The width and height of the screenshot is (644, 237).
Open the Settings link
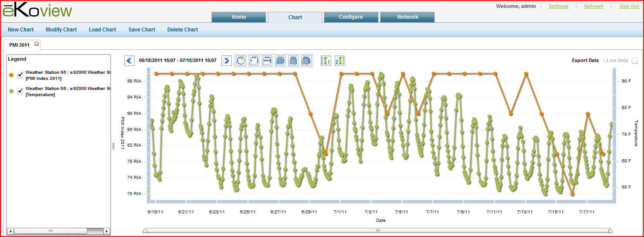pyautogui.click(x=558, y=7)
